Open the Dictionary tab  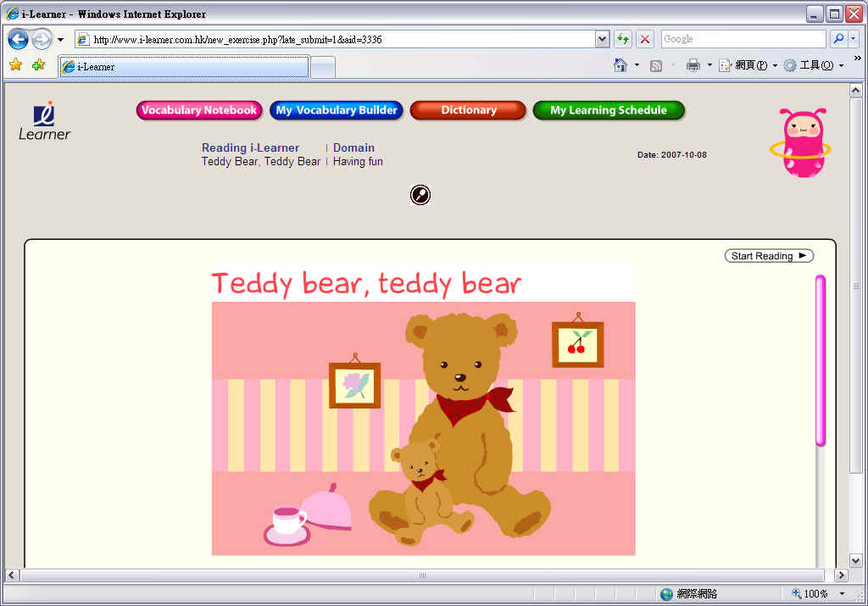[468, 110]
